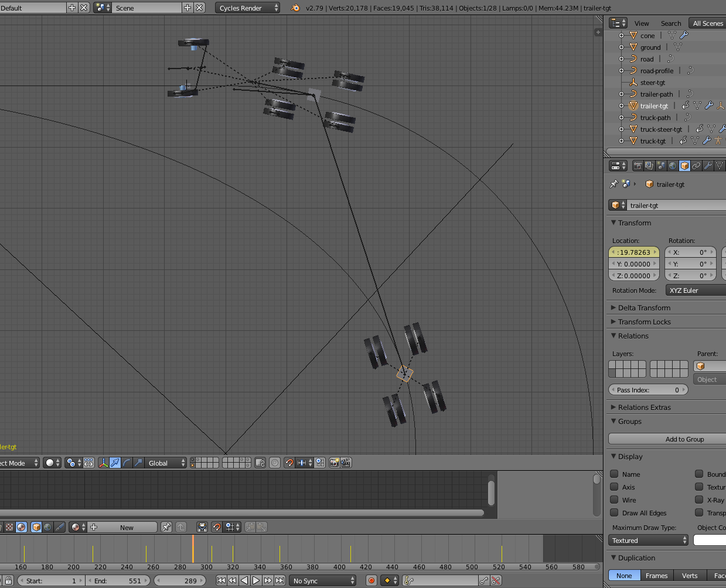Viewport: 726px width, 588px height.
Task: Select the translate manipulator arrow icon
Action: click(x=115, y=463)
